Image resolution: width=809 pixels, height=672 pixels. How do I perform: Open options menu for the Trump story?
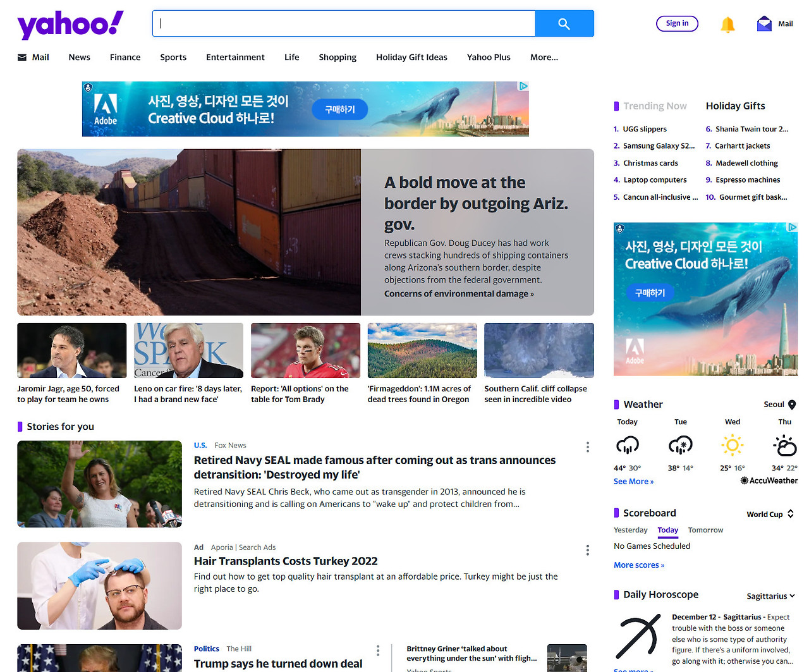click(378, 651)
